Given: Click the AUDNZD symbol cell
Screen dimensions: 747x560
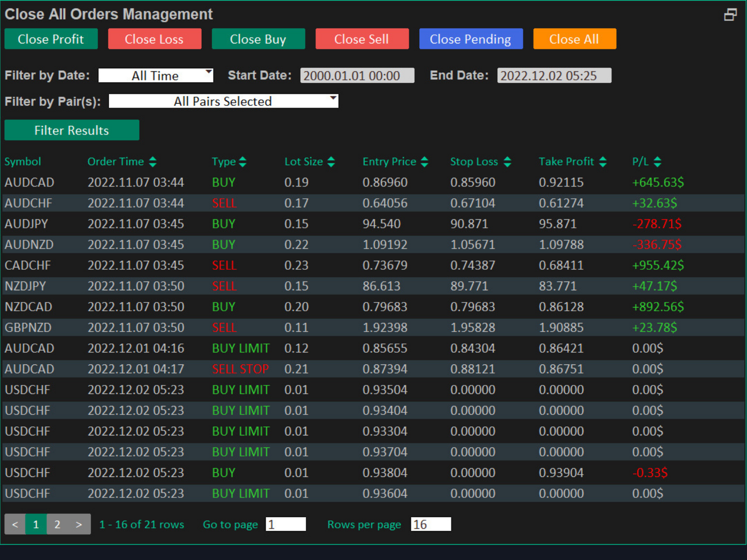Looking at the screenshot, I should [x=29, y=244].
